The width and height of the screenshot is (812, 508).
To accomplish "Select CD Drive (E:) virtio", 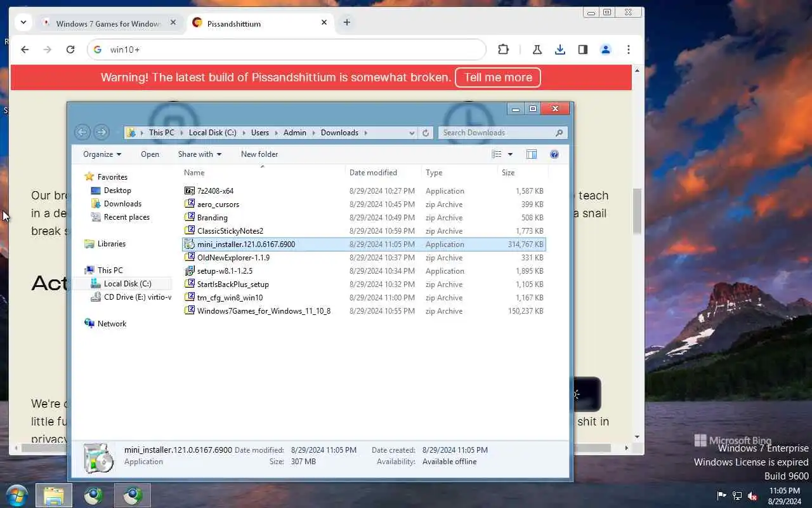I will click(x=131, y=297).
